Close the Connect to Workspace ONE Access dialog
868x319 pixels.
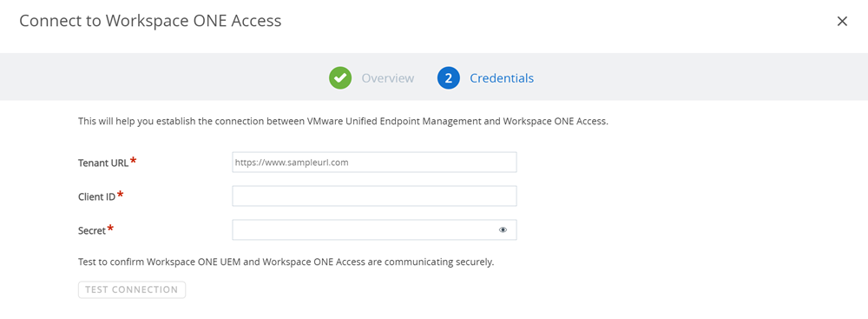point(842,22)
